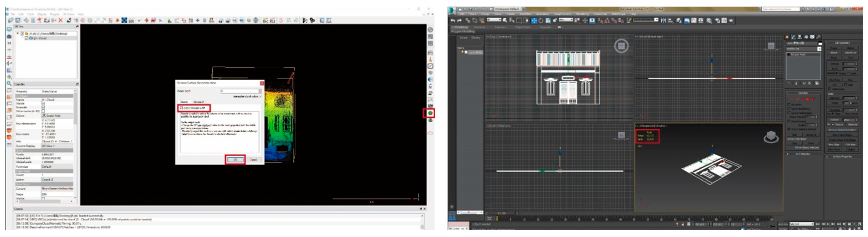Open the Modify panel in command panel

pos(793,37)
